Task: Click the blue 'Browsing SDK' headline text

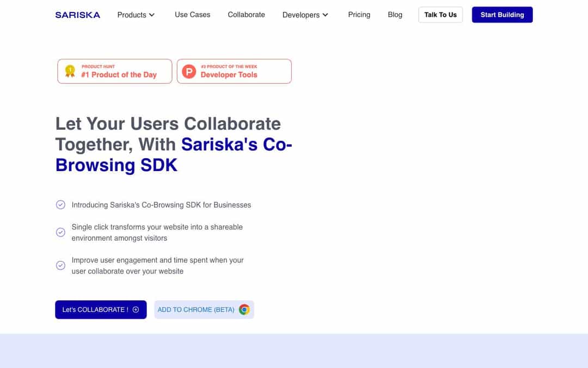Action: point(117,165)
